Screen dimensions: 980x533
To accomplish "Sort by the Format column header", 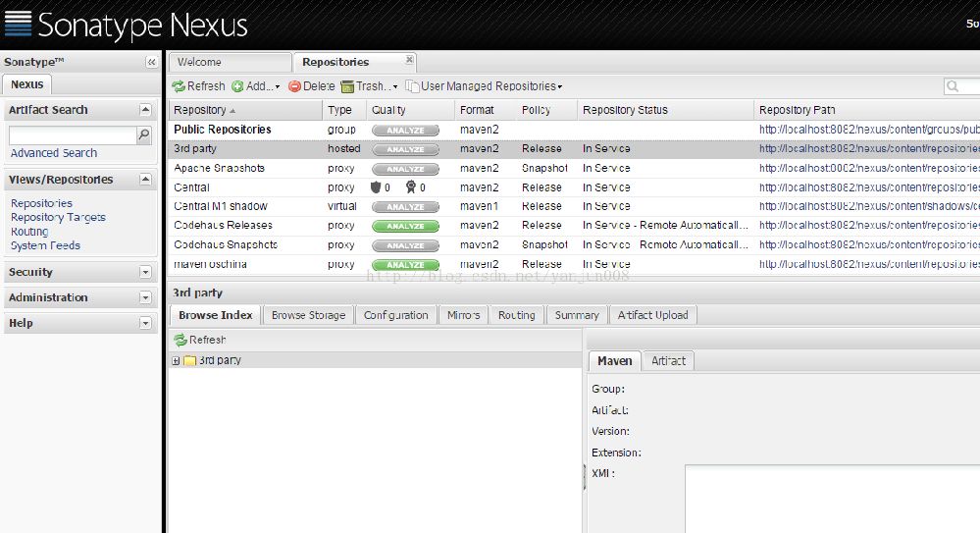I will point(486,110).
